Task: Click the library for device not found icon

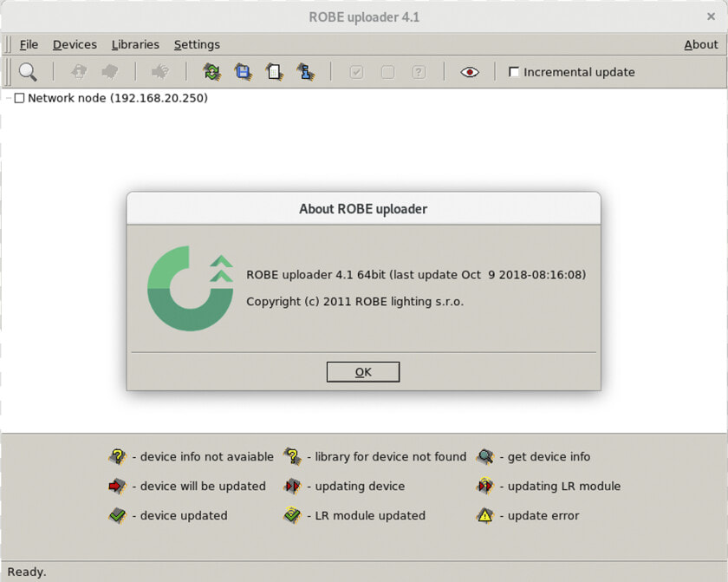Action: point(293,456)
